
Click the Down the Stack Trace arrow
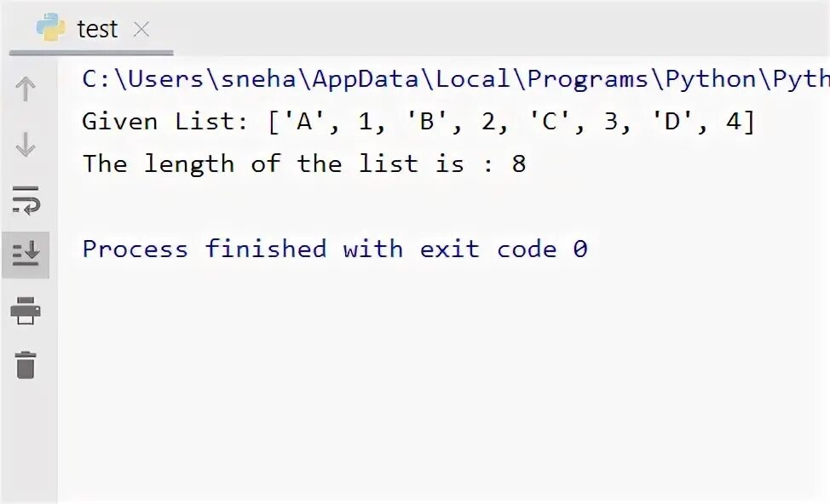26,145
